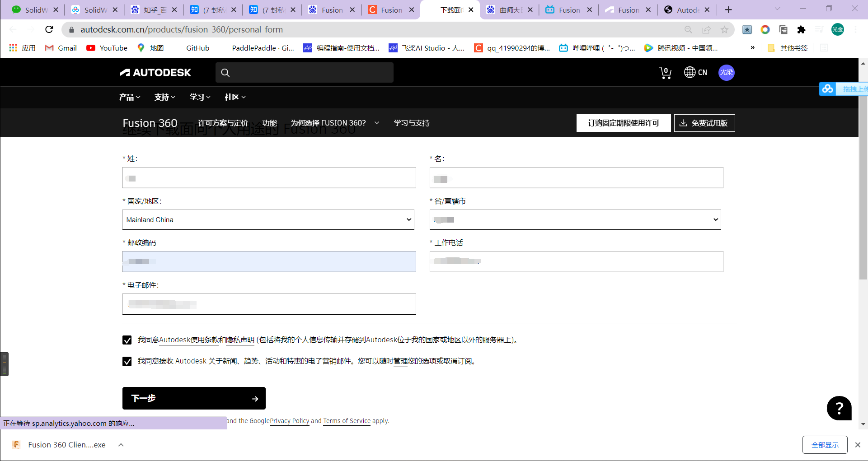This screenshot has width=868, height=461.
Task: Click the question mark help bubble
Action: 839,408
